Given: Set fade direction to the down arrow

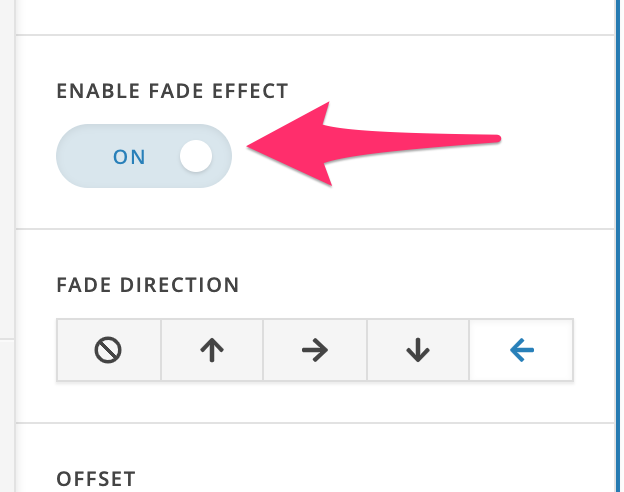Looking at the screenshot, I should (x=418, y=350).
